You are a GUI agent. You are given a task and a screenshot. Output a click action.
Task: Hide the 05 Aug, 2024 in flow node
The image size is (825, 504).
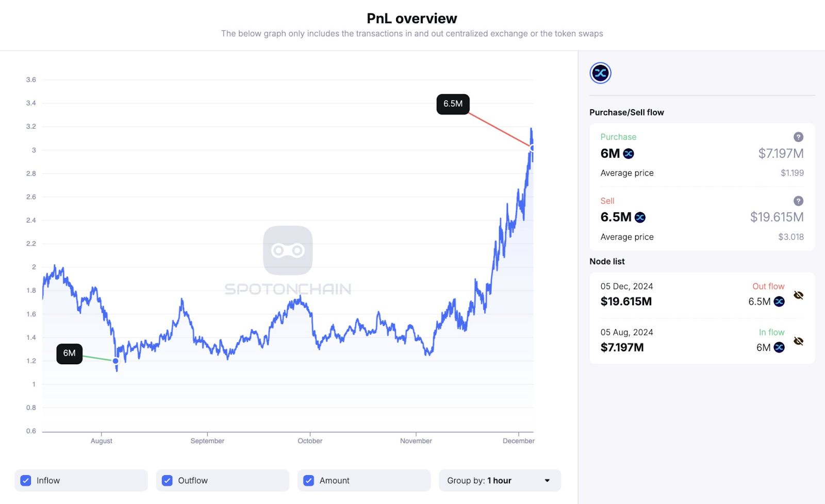point(798,341)
